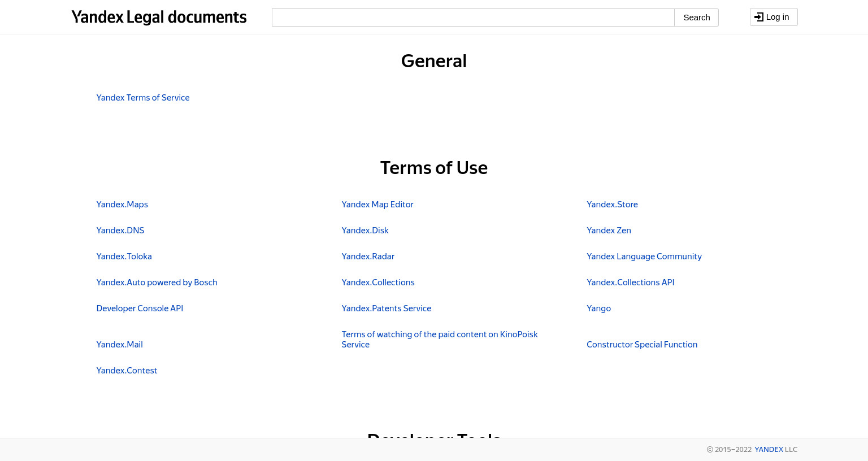Focus the search input field

click(x=473, y=18)
